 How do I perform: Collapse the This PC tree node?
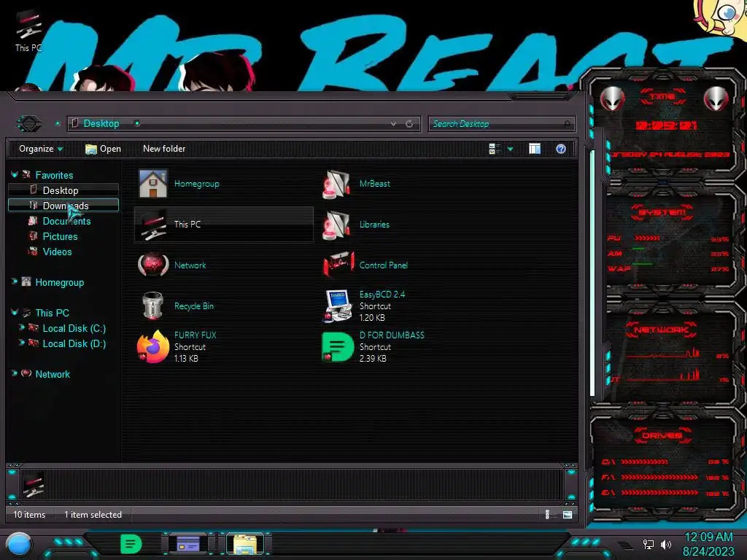tap(15, 312)
